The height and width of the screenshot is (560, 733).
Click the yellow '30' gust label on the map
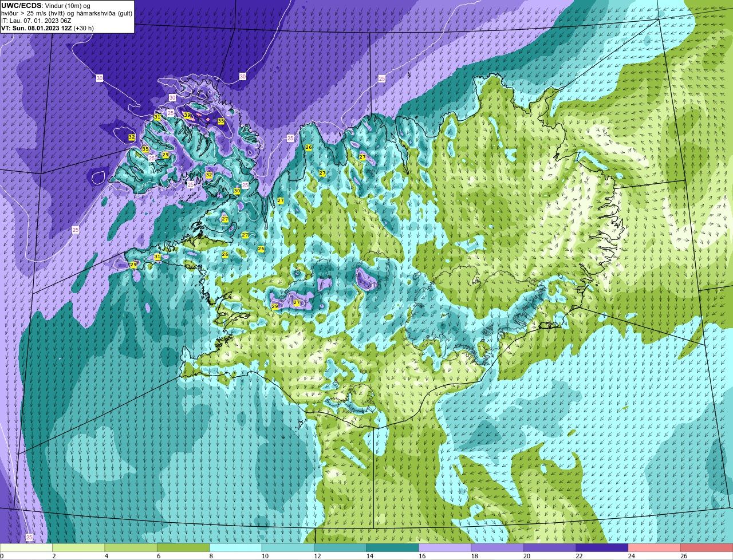(237, 191)
